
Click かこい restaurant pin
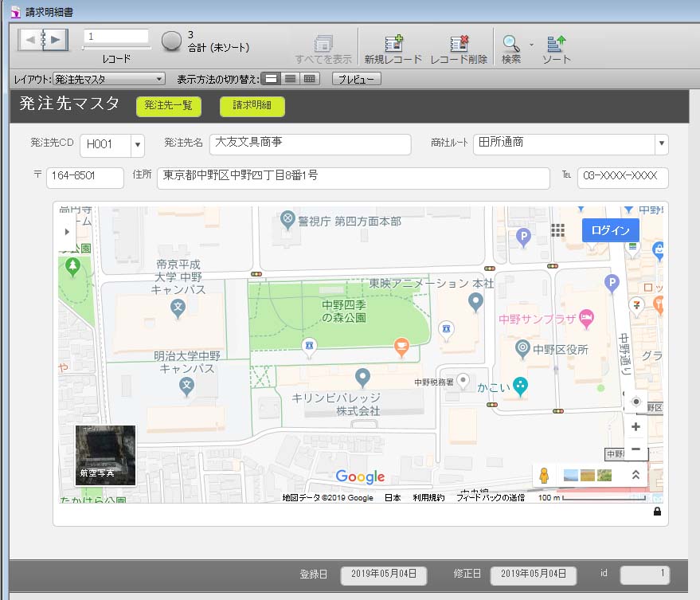click(x=520, y=386)
